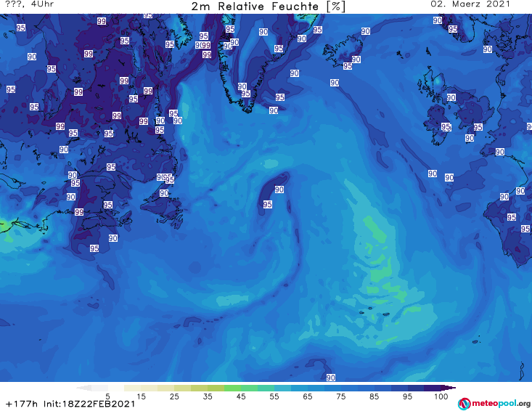Click the colorbar tick label 55
The image size is (532, 411).
click(x=274, y=396)
